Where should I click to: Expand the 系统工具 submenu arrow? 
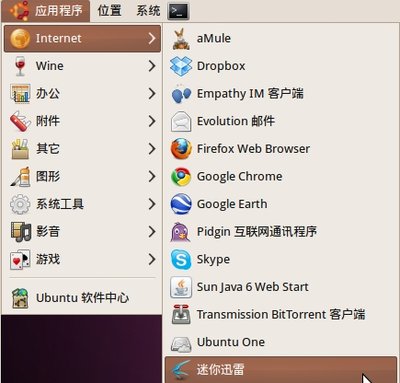click(152, 204)
